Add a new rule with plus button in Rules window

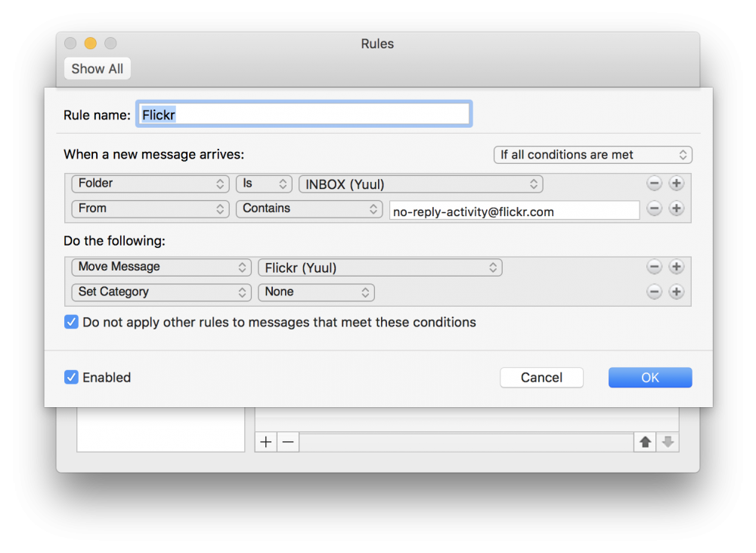266,442
